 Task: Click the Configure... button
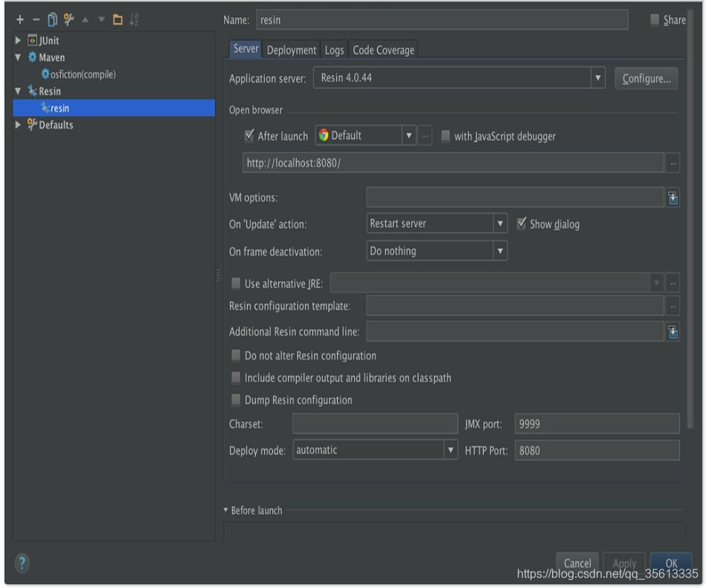(x=646, y=78)
